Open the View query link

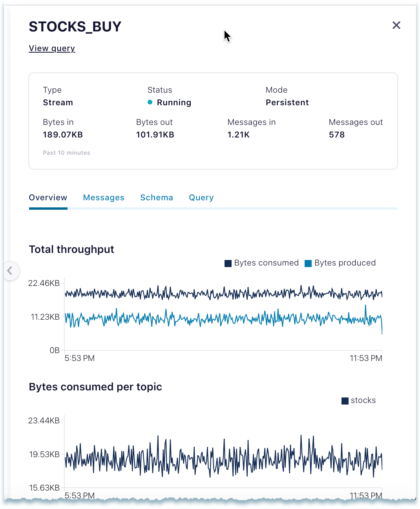click(52, 48)
